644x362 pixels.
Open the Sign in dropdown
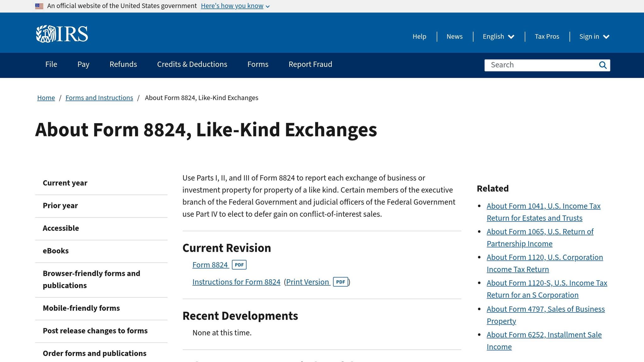594,36
